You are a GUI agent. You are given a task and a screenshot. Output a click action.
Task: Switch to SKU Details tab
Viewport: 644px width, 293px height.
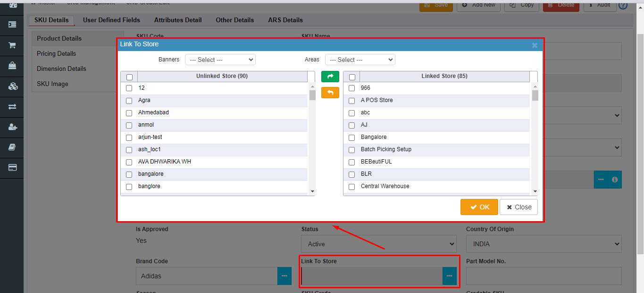[51, 20]
